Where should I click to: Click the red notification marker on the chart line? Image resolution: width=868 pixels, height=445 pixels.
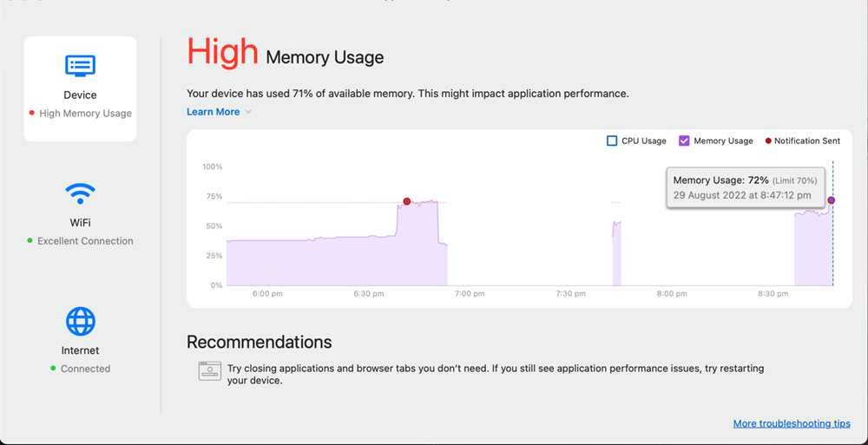coord(406,201)
